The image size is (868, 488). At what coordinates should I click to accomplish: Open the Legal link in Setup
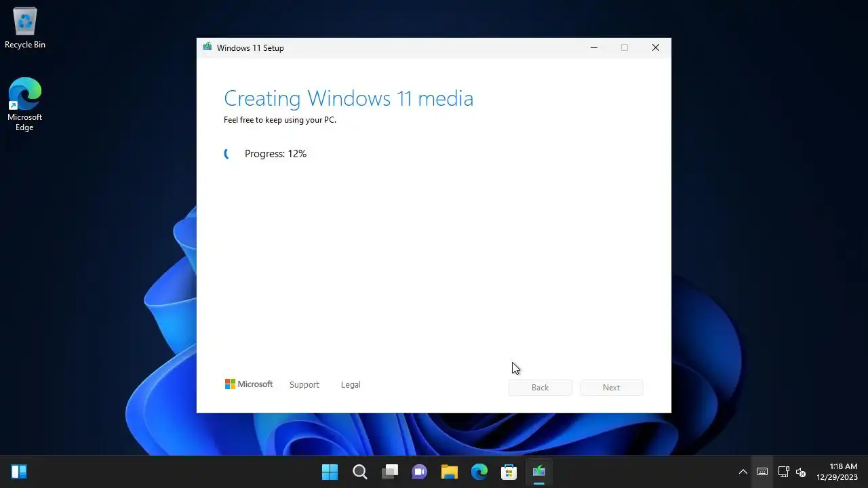tap(351, 384)
